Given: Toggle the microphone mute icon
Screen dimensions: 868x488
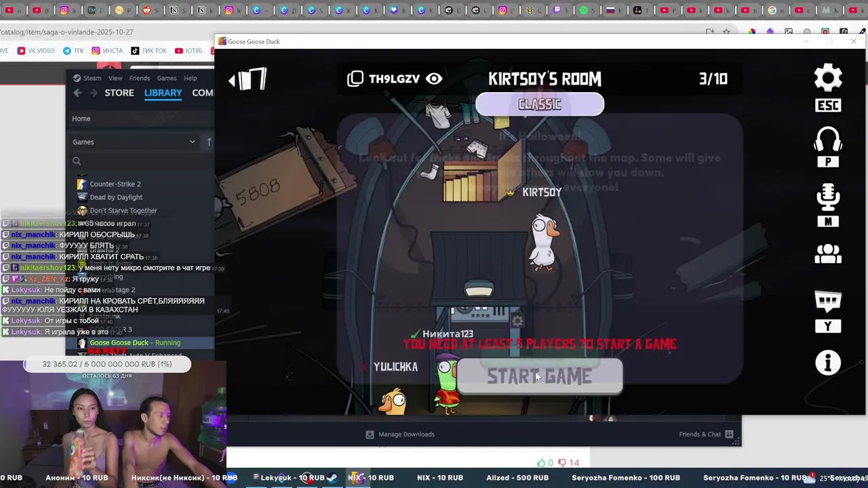Looking at the screenshot, I should (x=828, y=198).
